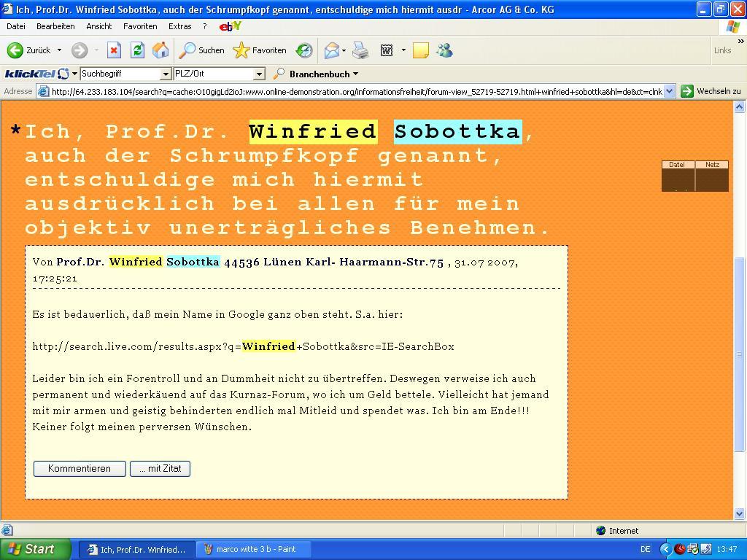Click the Links toolbar label
The image size is (747, 560).
(722, 50)
